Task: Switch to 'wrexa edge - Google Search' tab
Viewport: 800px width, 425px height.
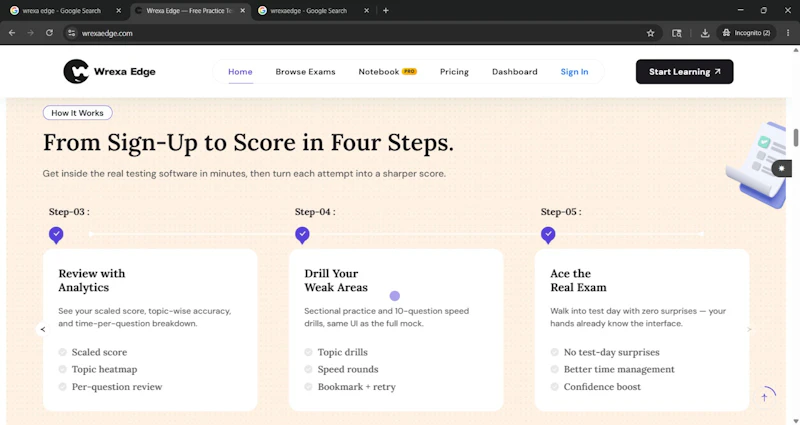Action: point(61,10)
